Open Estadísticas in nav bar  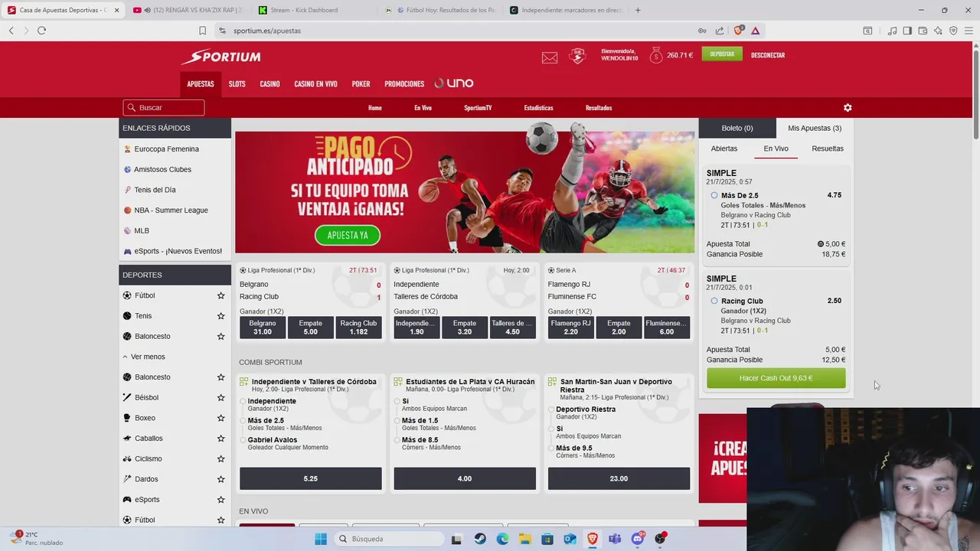pos(539,108)
